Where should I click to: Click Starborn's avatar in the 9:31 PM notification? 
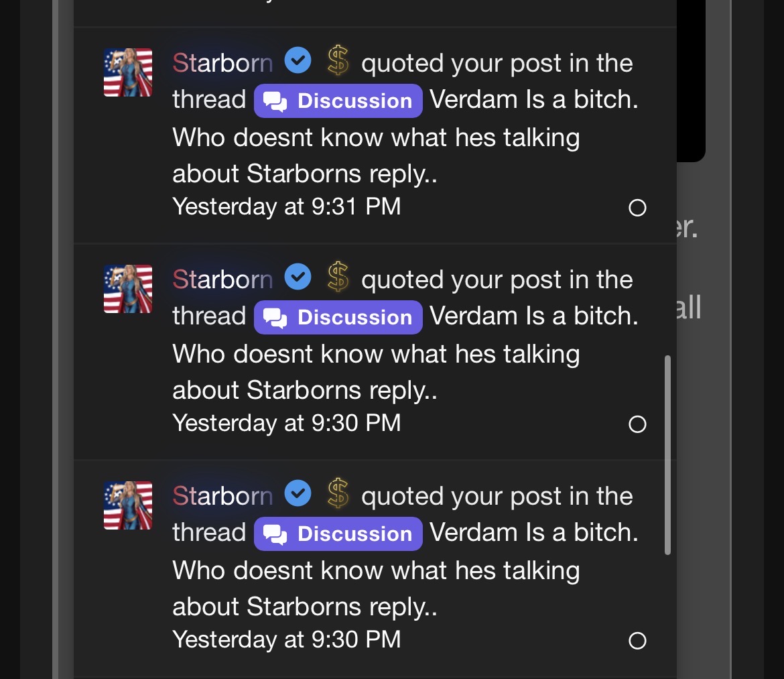(x=128, y=72)
